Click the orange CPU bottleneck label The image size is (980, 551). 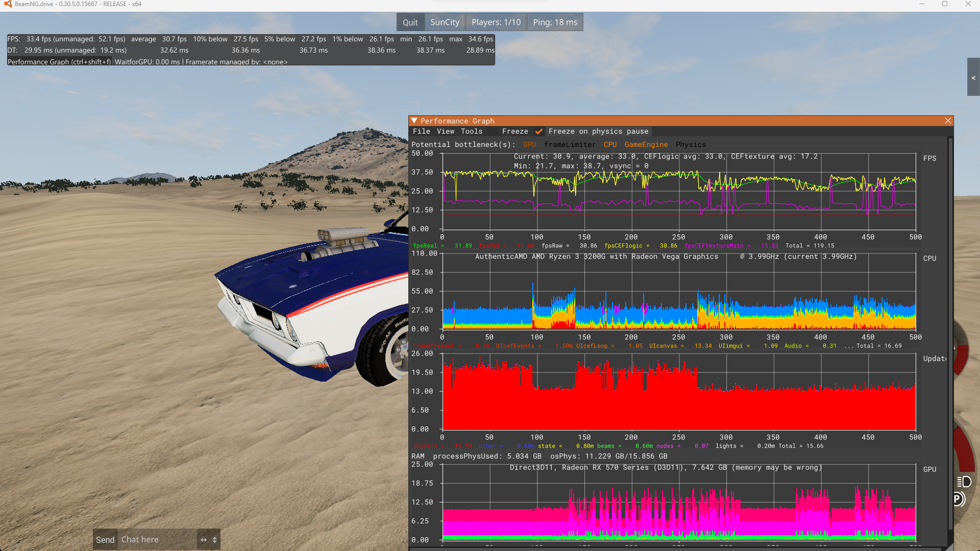pos(610,145)
